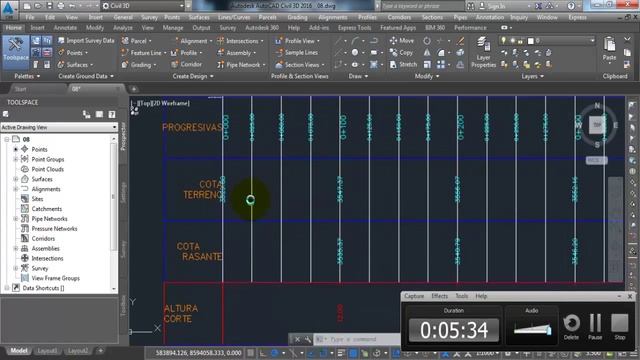
Task: Select the Move tool
Action: [x=402, y=40]
